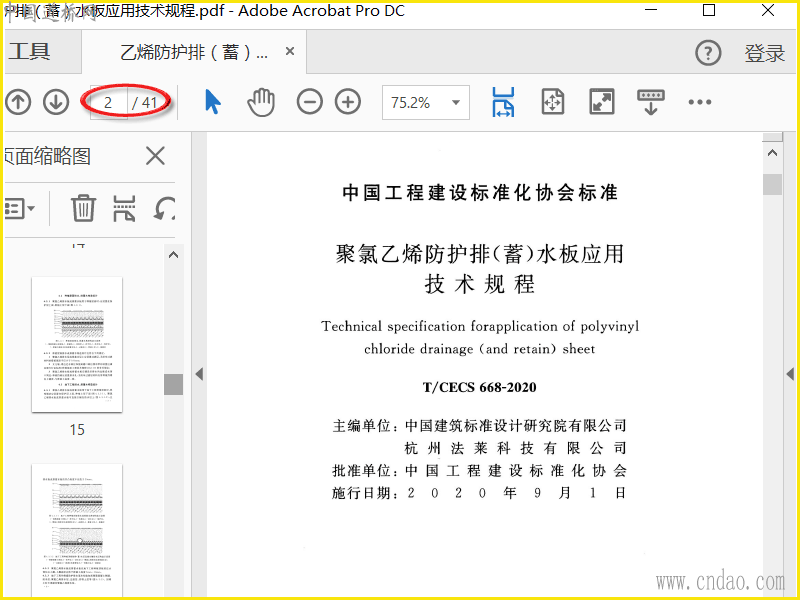Switch to the 工具 tab
The width and height of the screenshot is (800, 600).
click(30, 52)
